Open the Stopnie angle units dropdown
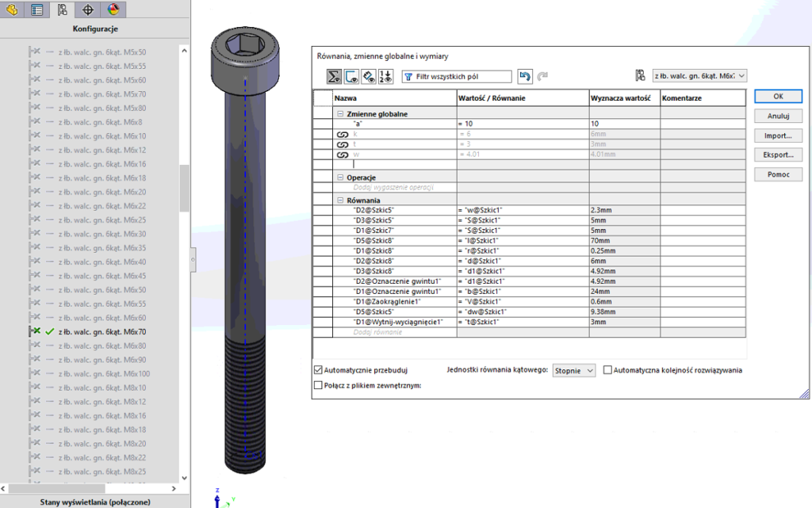The image size is (812, 508). coord(574,370)
